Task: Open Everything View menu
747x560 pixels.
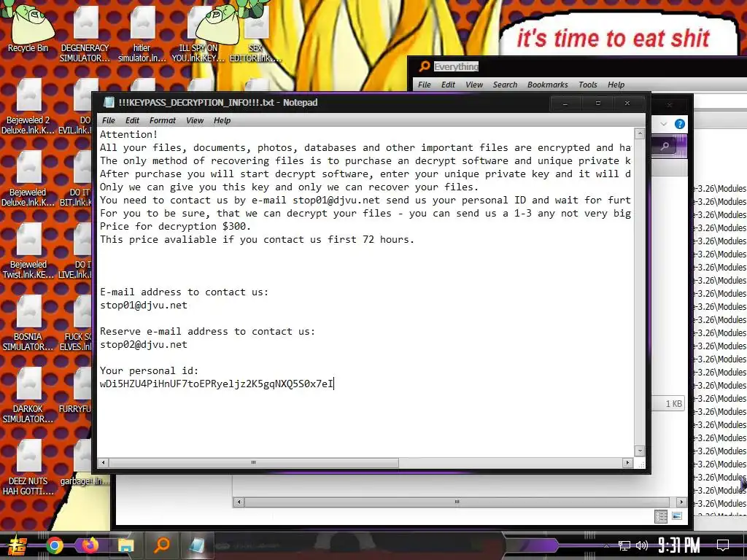Action: tap(474, 85)
